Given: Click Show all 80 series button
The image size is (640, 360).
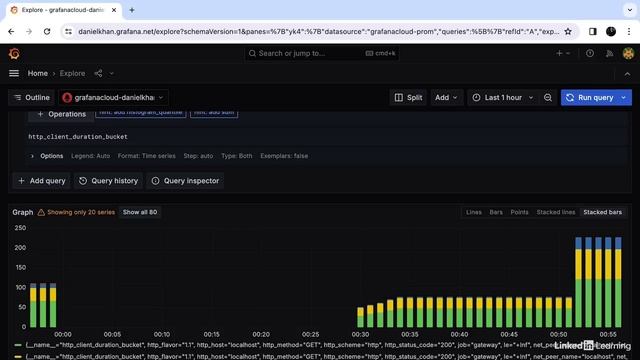Looking at the screenshot, I should (140, 212).
